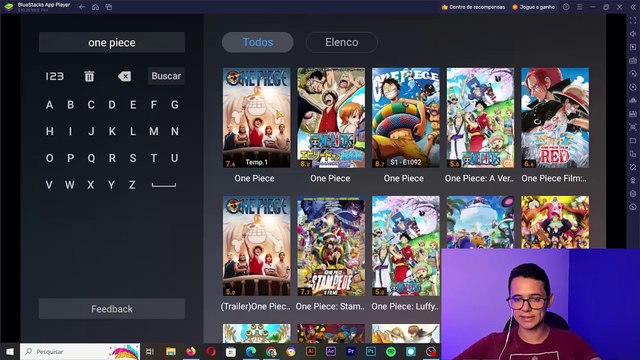This screenshot has height=360, width=640.
Task: Open Firefox from taskbar
Action: pos(191,351)
